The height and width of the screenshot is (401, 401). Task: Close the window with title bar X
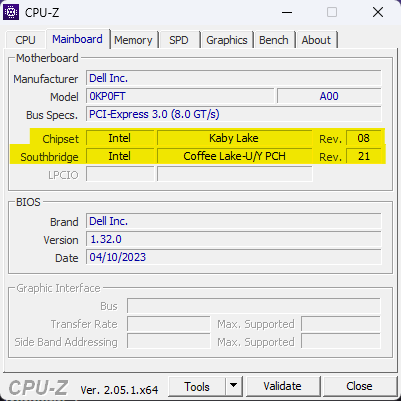point(378,13)
